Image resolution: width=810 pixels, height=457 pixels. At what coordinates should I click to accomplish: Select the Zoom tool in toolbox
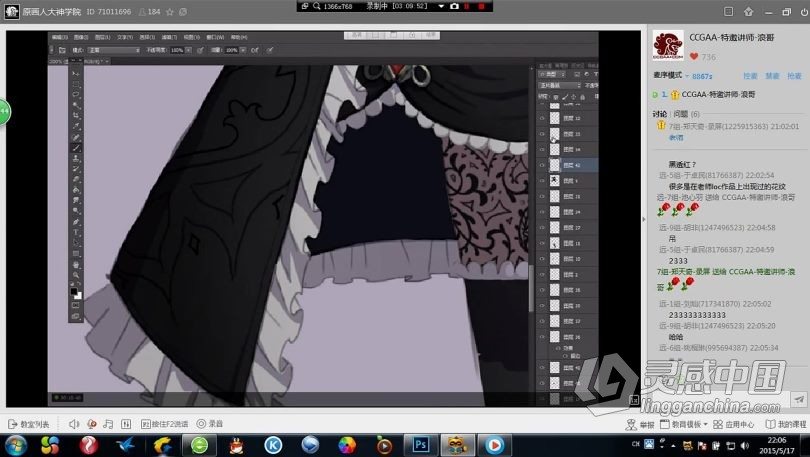click(x=76, y=275)
